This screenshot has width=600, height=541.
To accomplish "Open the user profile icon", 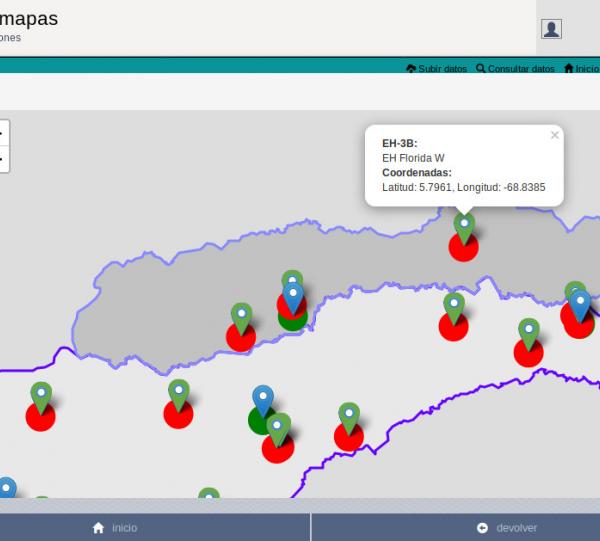I will click(x=551, y=29).
